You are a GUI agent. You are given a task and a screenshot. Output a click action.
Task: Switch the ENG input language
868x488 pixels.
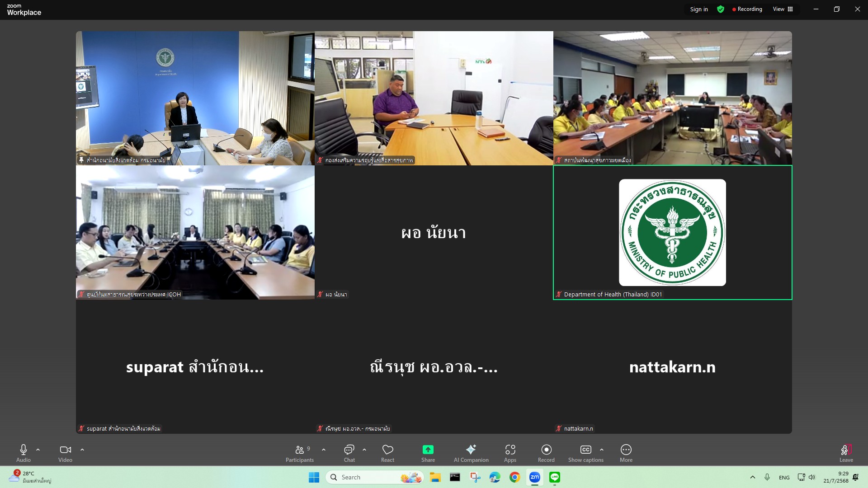[784, 477]
